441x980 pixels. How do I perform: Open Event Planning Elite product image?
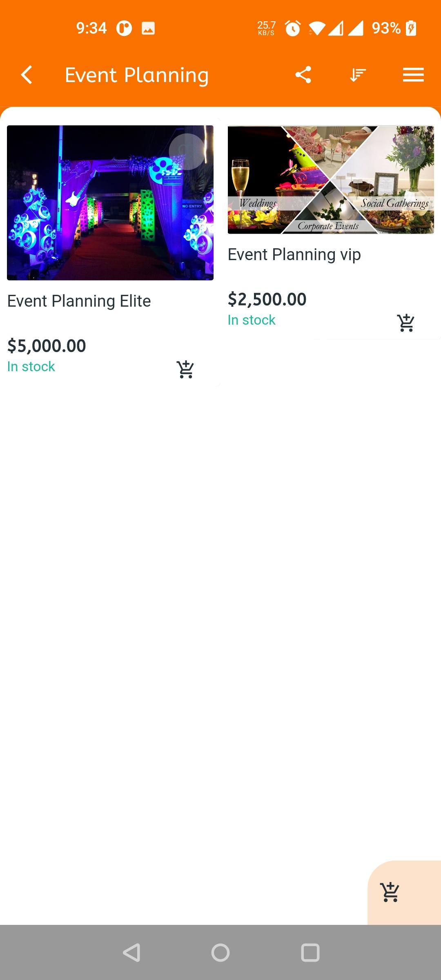click(x=110, y=203)
